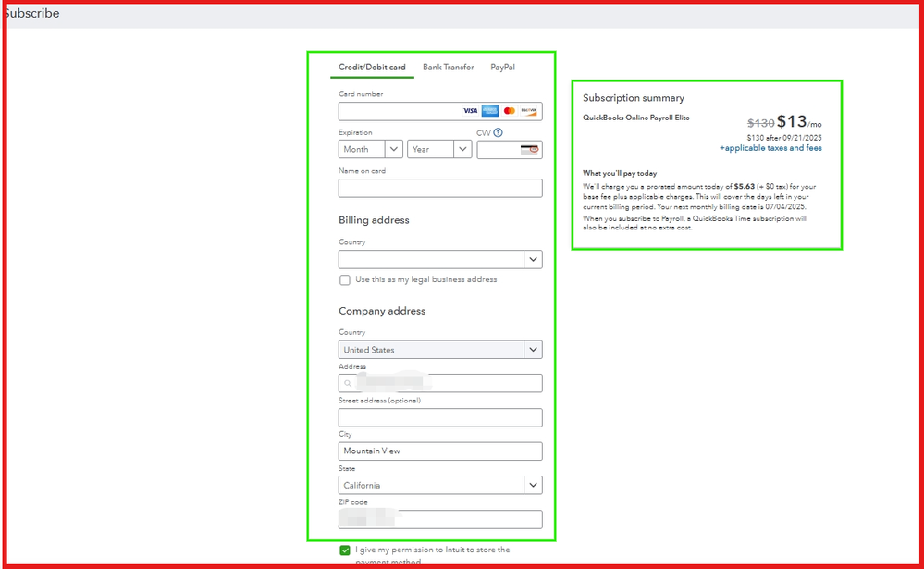The image size is (924, 569).
Task: Open the Billing address Country dropdown
Action: 440,259
